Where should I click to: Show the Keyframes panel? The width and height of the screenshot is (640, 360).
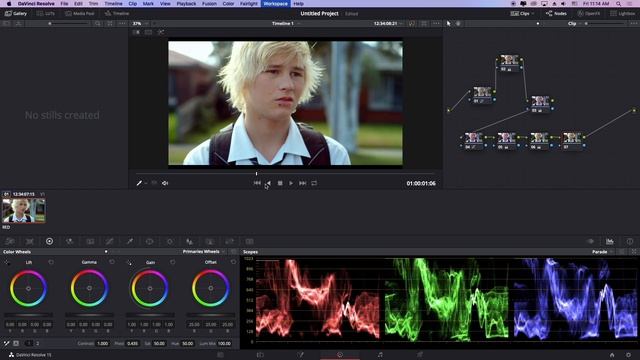point(590,242)
